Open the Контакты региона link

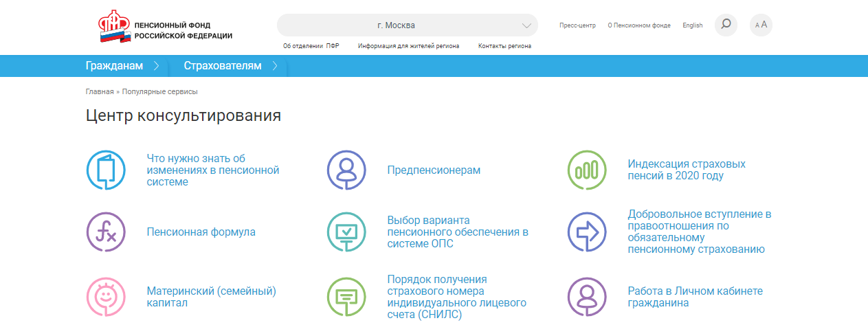[x=504, y=46]
